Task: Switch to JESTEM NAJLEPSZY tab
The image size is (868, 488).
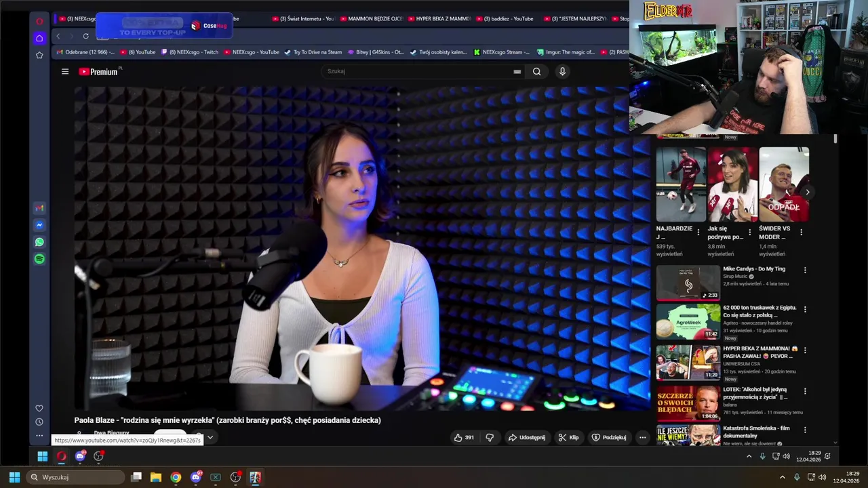Action: tap(575, 18)
